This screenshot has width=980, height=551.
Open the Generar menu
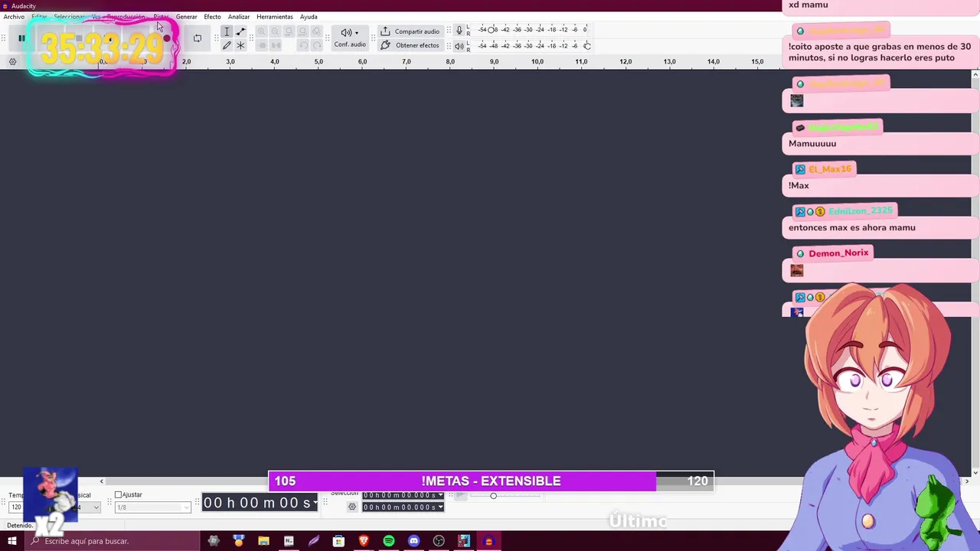pyautogui.click(x=186, y=17)
